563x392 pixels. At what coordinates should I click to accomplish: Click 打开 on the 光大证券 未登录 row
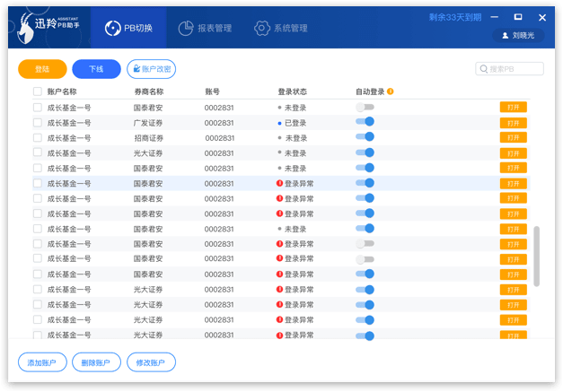click(x=514, y=153)
